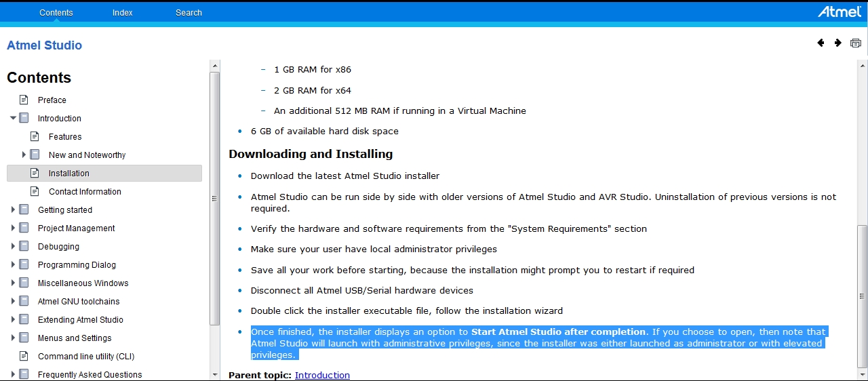Expand the Getting started node

click(x=13, y=209)
